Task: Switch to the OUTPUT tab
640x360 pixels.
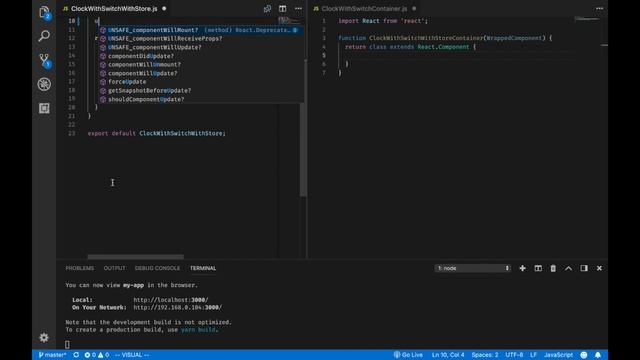Action: (x=114, y=268)
